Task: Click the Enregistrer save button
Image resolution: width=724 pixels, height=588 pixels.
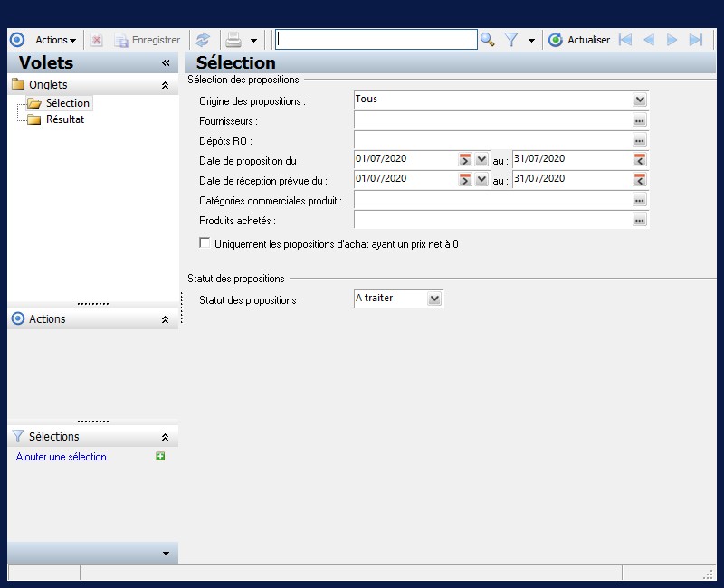Action: click(x=148, y=40)
